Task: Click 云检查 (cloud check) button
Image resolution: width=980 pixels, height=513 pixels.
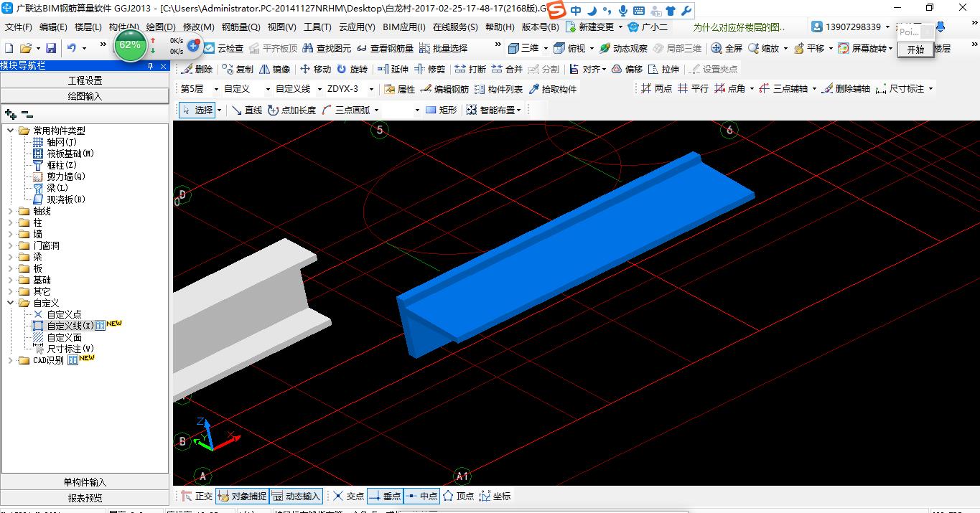Action: (223, 49)
